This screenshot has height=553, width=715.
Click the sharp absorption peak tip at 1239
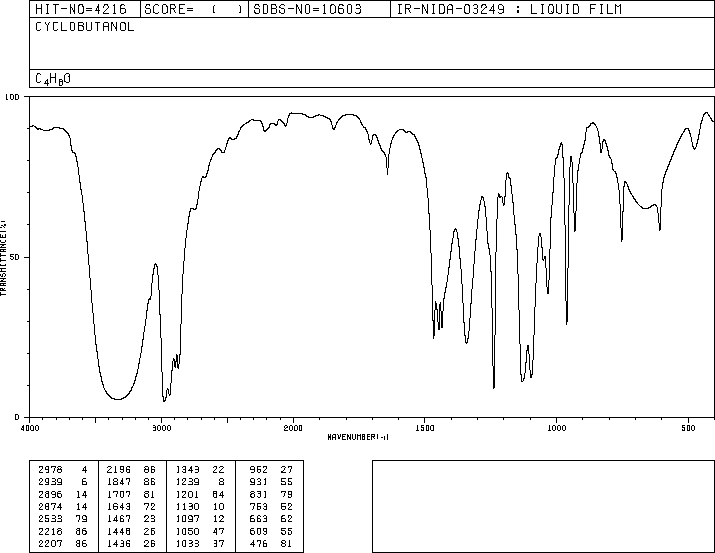pyautogui.click(x=494, y=388)
